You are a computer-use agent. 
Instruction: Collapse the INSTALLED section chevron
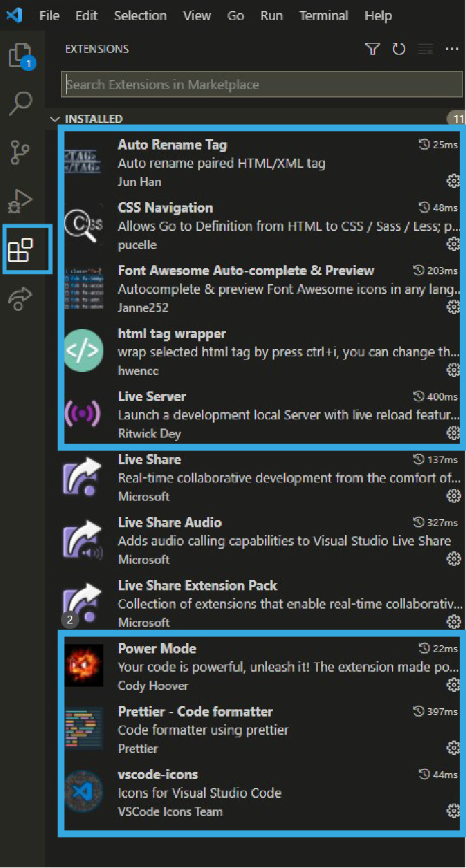pos(55,119)
